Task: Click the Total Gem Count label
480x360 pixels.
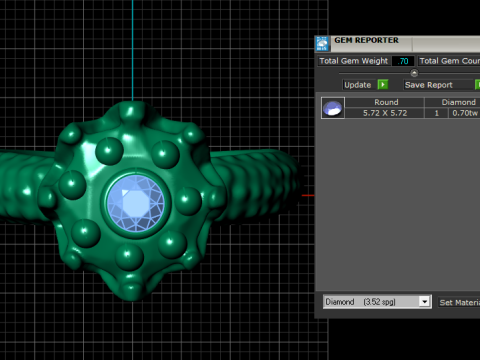Action: coord(449,61)
